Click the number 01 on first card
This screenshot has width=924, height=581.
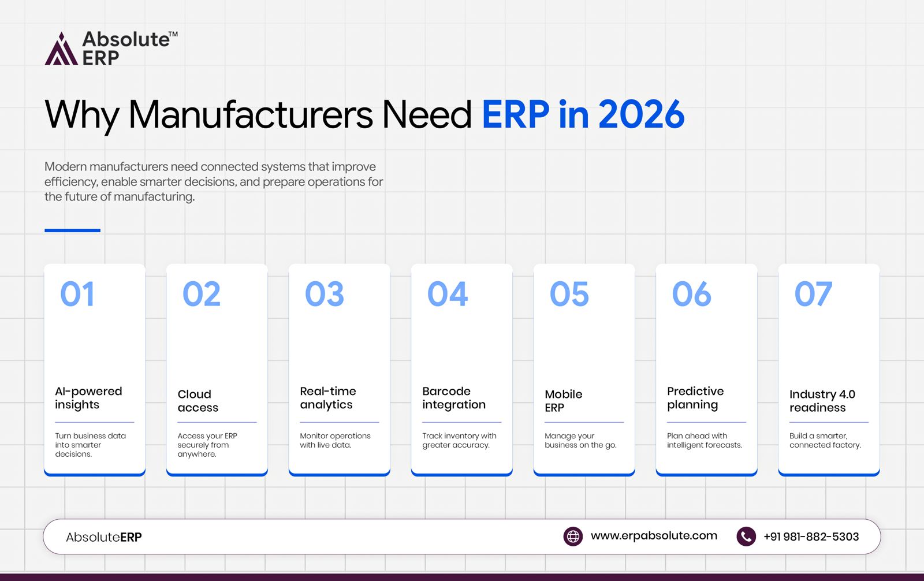pos(77,294)
